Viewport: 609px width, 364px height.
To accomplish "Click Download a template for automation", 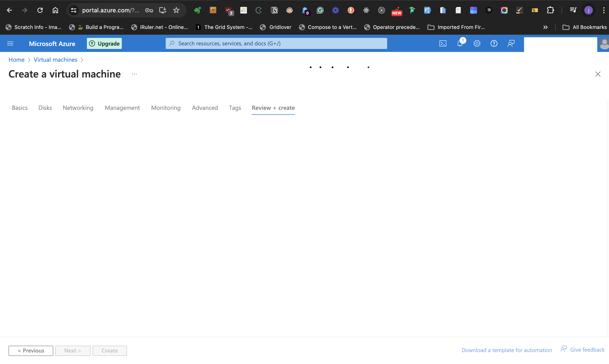I will tap(507, 350).
